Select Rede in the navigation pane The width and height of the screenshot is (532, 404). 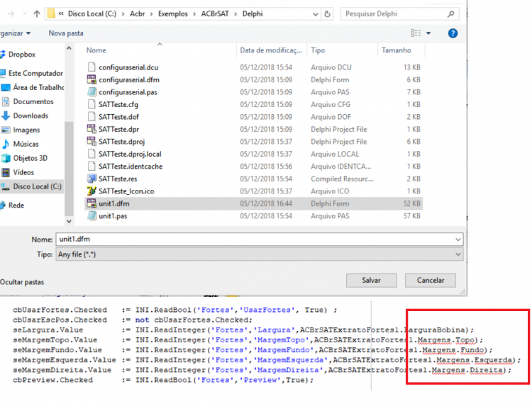click(x=16, y=206)
